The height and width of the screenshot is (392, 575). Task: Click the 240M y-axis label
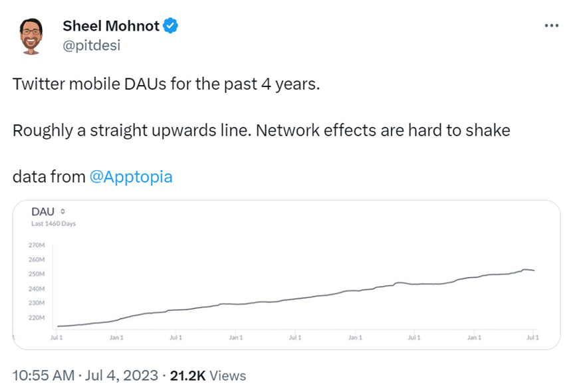pos(37,289)
